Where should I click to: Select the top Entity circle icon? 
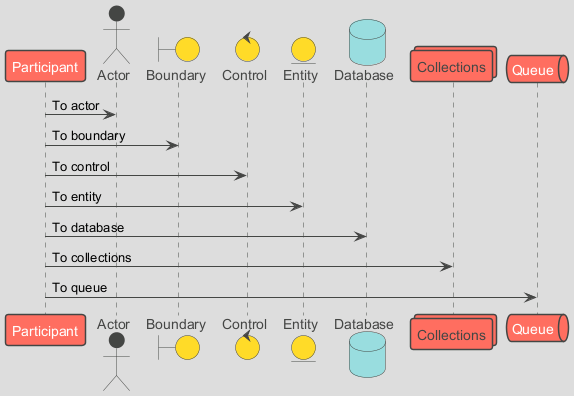pos(303,50)
